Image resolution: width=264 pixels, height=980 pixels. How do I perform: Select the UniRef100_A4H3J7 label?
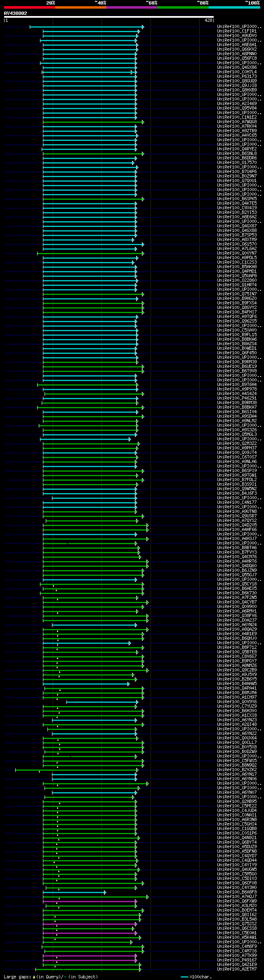coord(237,538)
